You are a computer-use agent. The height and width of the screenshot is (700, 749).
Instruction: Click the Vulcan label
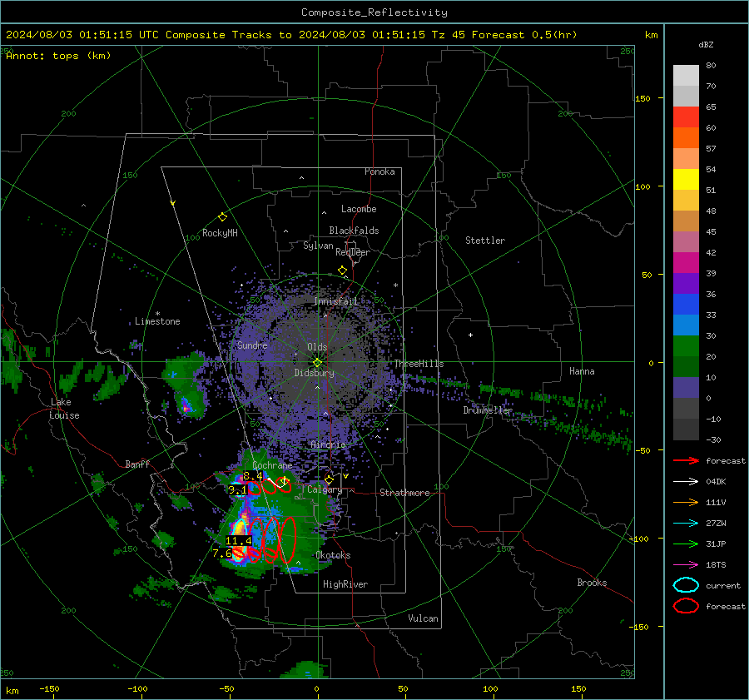[x=423, y=618]
